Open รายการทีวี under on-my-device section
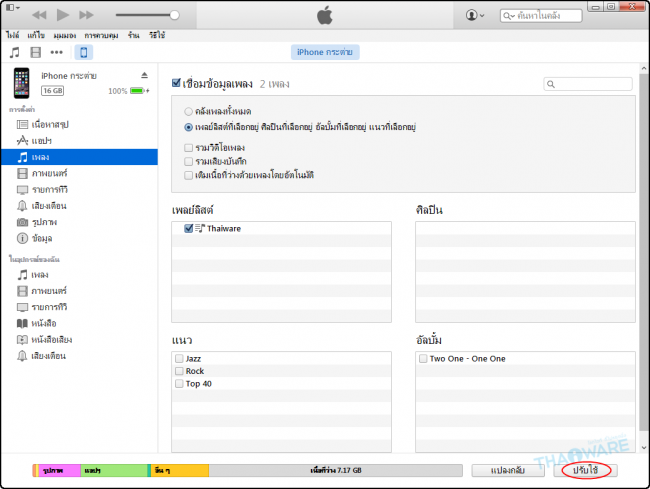 coord(79,307)
